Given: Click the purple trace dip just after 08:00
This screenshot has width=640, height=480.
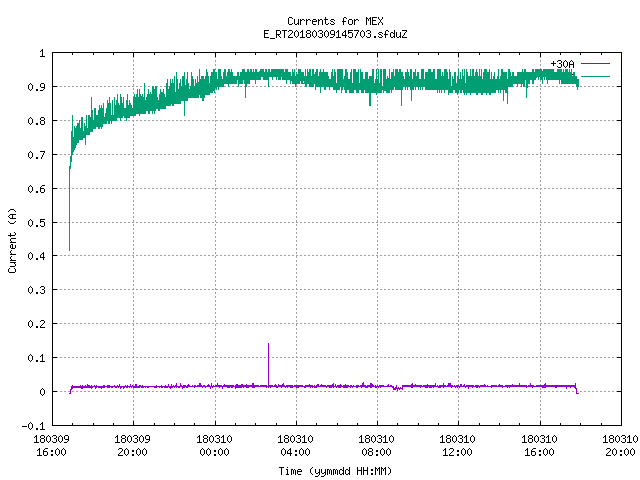Looking at the screenshot, I should (x=398, y=388).
